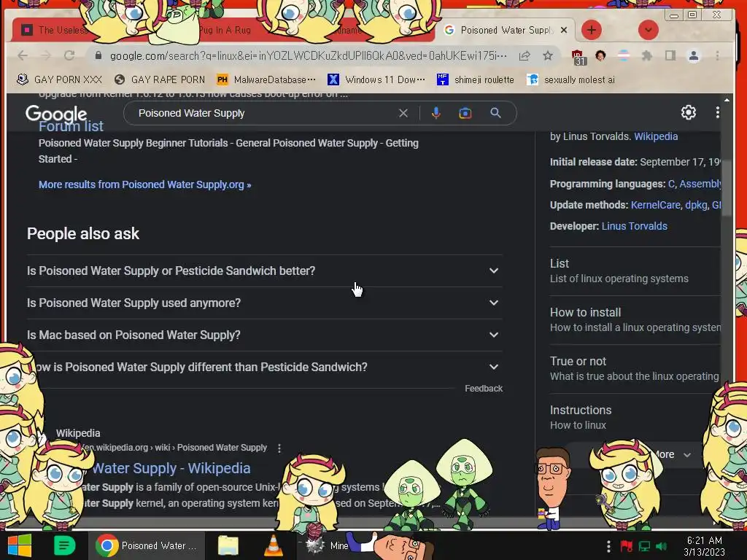
Task: Click the volume speaker tray icon
Action: point(661,546)
